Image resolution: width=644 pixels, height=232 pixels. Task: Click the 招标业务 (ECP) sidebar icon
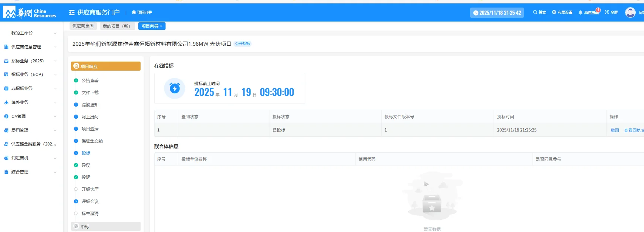(6, 74)
